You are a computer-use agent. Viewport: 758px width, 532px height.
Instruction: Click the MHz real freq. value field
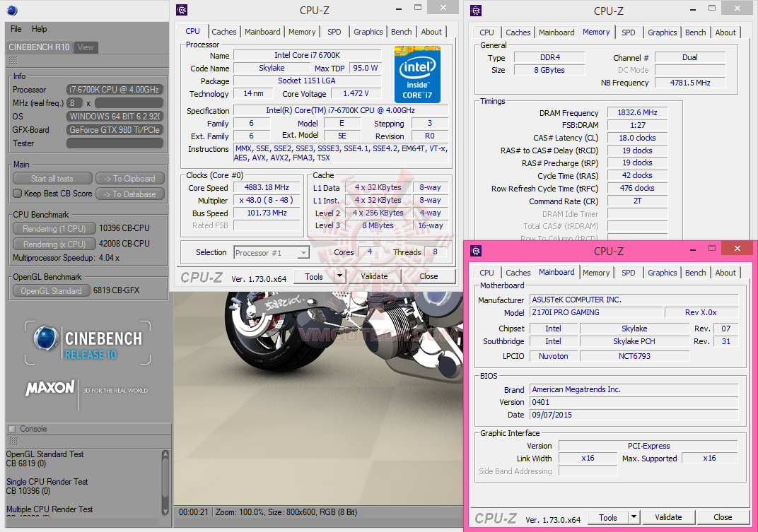129,103
